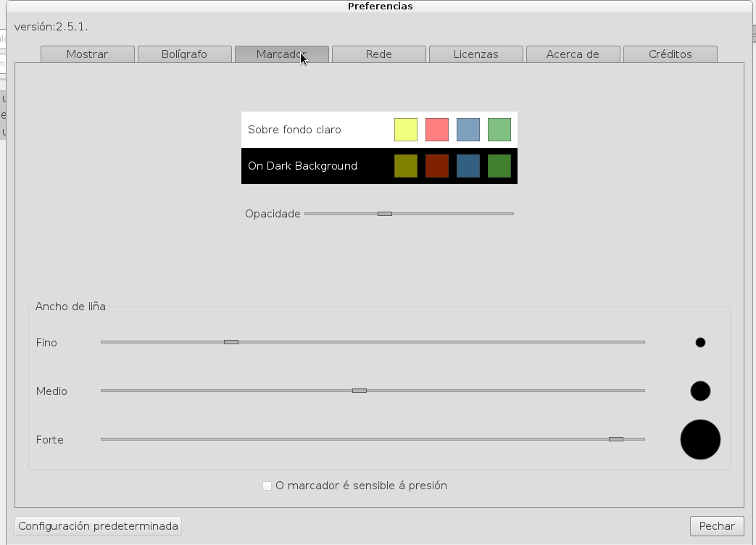Pick the dark red swatch on dark background
Screen dimensions: 756x545
click(437, 166)
